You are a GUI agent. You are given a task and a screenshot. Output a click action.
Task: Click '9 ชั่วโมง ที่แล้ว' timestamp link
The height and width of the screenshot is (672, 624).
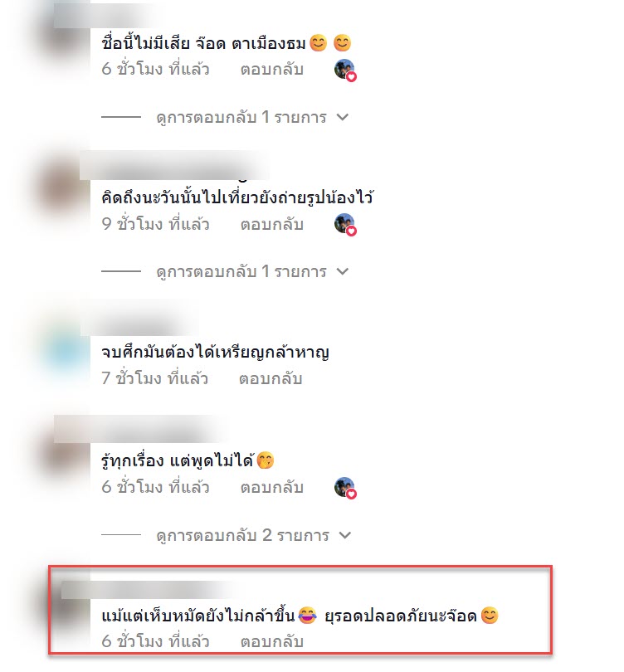[x=155, y=224]
